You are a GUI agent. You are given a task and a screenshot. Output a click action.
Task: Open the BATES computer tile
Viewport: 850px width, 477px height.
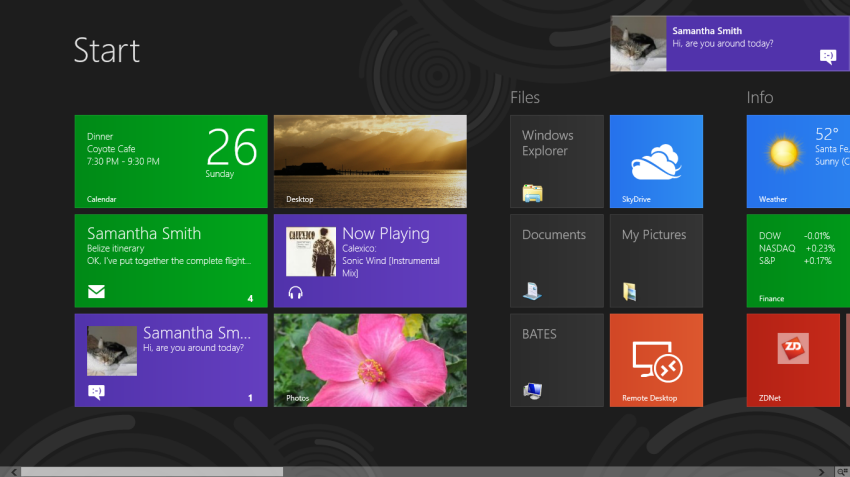pyautogui.click(x=556, y=360)
